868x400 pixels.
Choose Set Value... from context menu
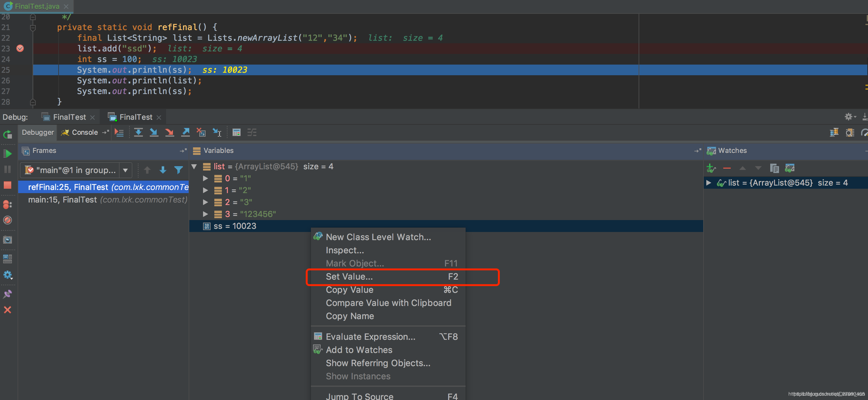(388, 277)
